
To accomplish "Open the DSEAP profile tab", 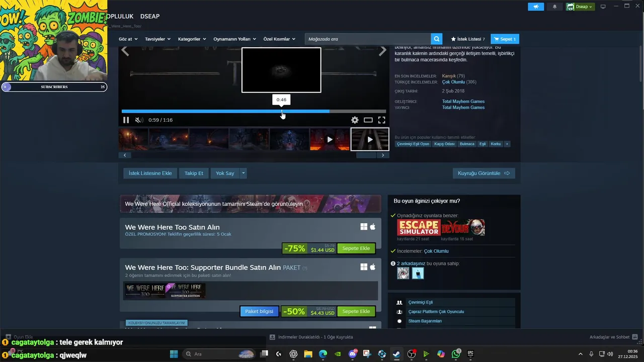I will point(149,16).
